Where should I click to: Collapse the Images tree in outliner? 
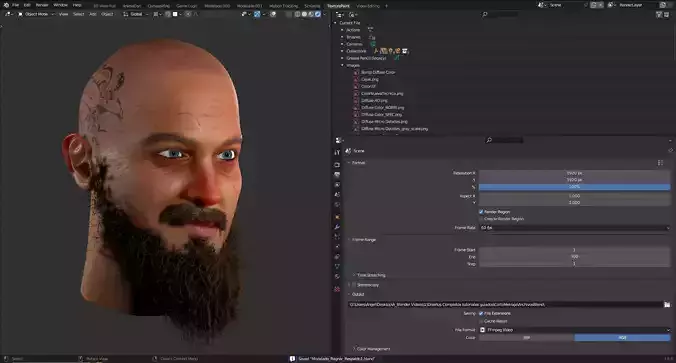point(342,65)
